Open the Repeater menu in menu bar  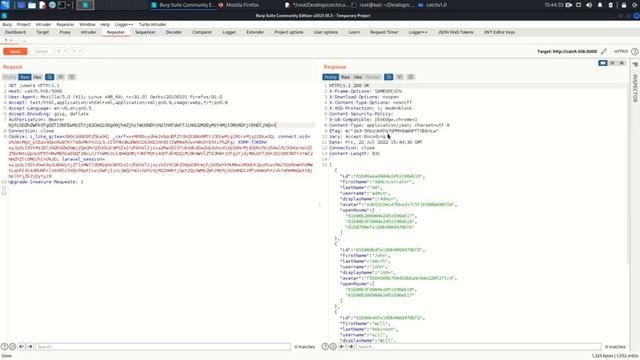tap(65, 24)
